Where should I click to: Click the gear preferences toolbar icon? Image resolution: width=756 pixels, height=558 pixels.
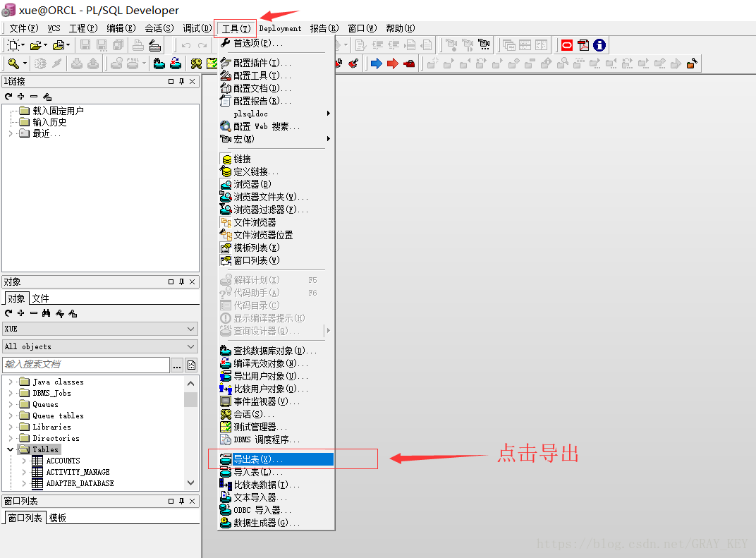tap(40, 63)
